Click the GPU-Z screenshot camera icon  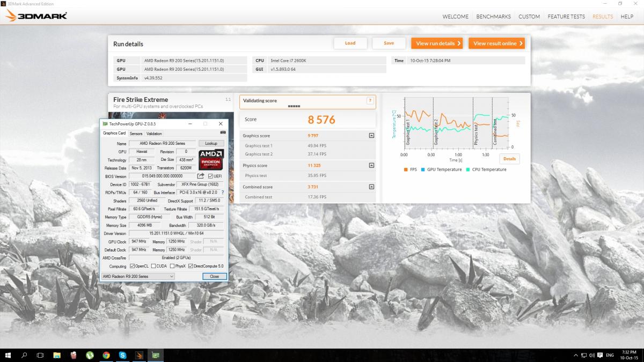click(223, 132)
